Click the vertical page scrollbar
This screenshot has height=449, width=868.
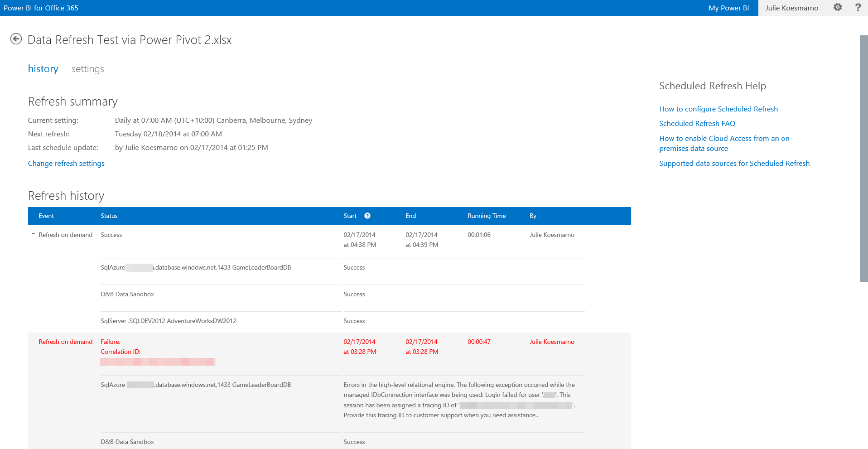pyautogui.click(x=863, y=158)
